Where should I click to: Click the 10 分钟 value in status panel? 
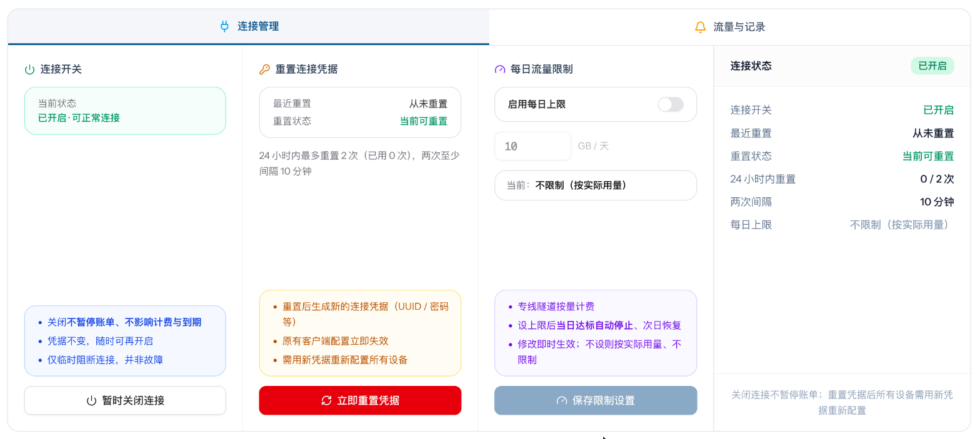point(937,202)
